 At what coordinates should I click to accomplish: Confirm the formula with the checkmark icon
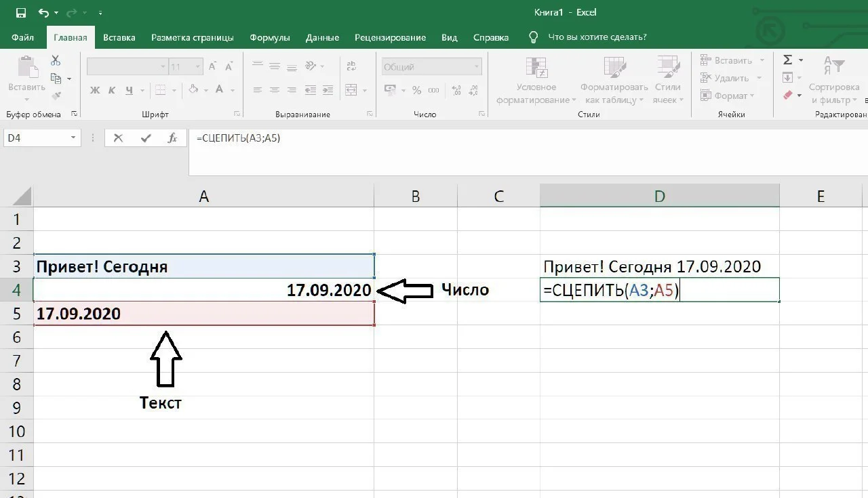tap(145, 138)
